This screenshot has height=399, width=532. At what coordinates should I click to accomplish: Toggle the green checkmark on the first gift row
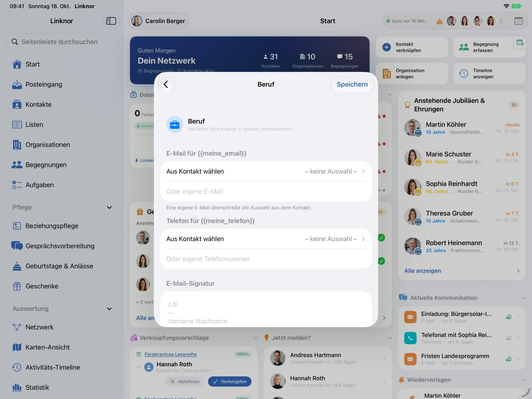click(382, 237)
